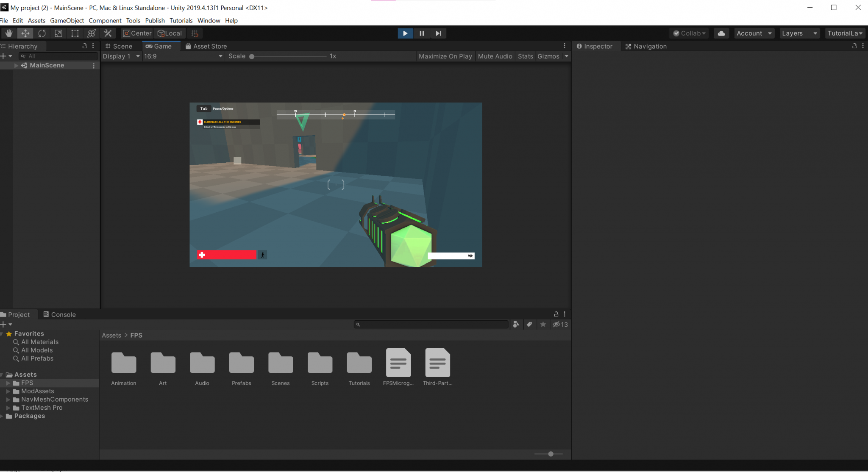The height and width of the screenshot is (472, 868).
Task: Open the Hierarchy create menu plus icon
Action: click(4, 56)
